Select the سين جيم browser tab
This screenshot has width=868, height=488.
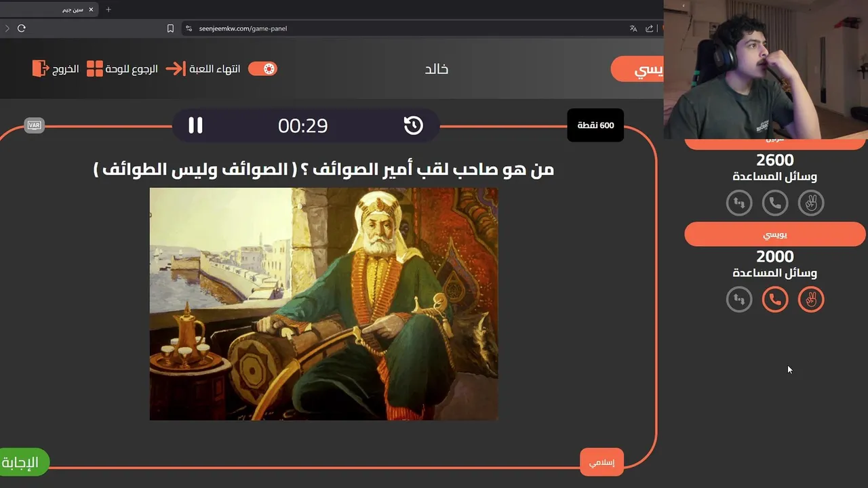pyautogui.click(x=49, y=9)
